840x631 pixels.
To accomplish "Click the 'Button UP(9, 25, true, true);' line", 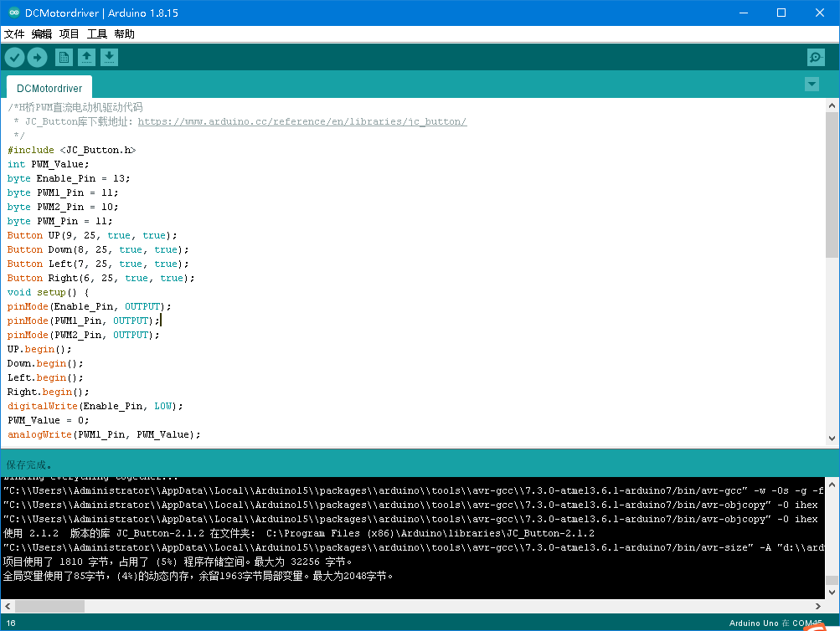I will (x=92, y=235).
